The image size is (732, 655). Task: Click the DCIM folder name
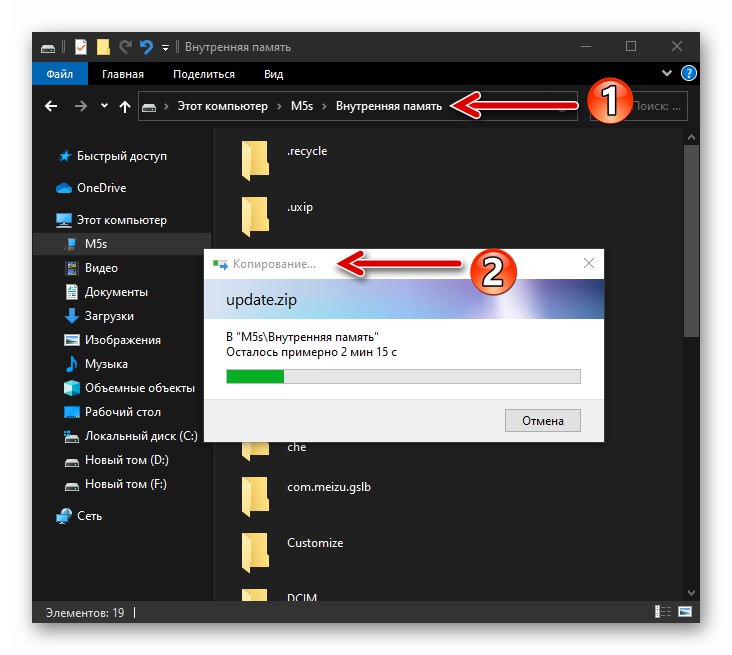pyautogui.click(x=302, y=597)
